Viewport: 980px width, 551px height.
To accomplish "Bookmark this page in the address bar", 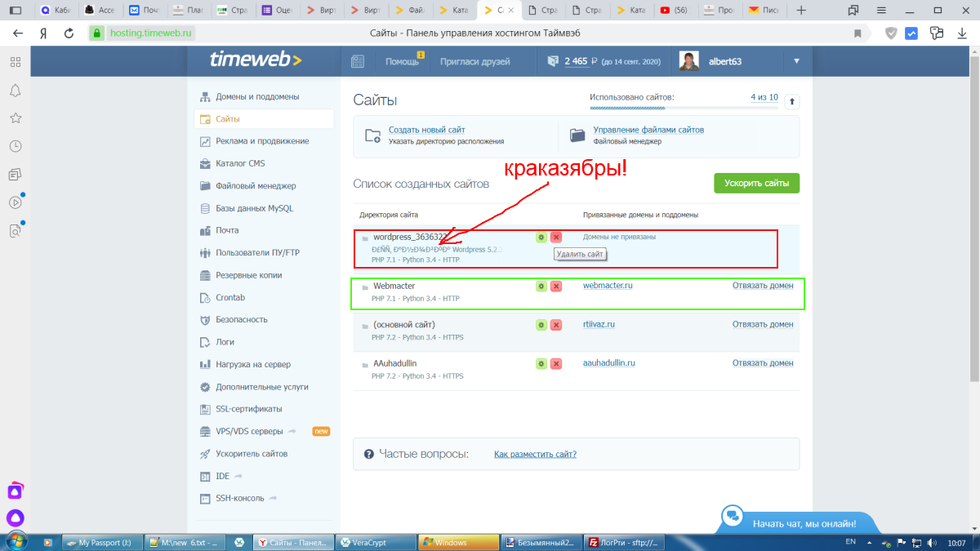I will pos(857,33).
